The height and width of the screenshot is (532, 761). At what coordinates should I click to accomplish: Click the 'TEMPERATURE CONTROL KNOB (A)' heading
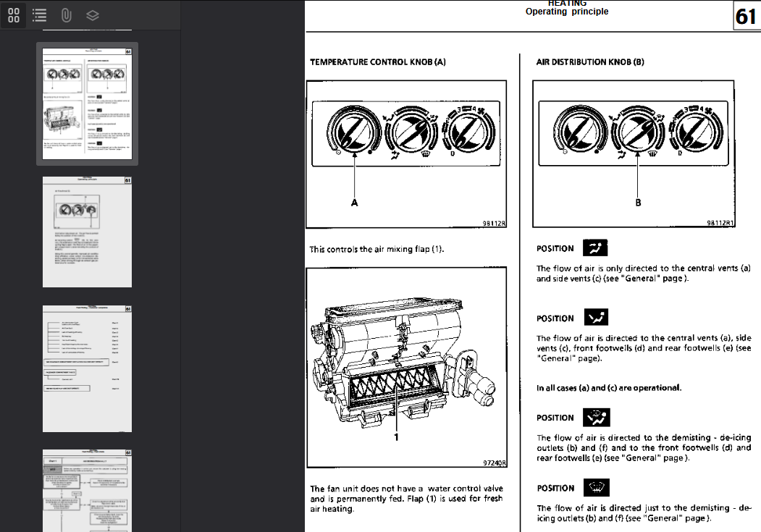(x=377, y=62)
